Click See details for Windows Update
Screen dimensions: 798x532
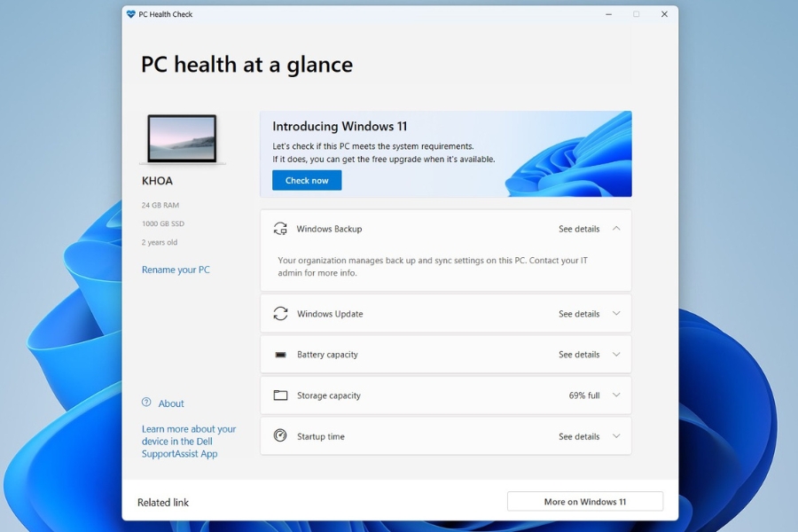[x=579, y=314]
